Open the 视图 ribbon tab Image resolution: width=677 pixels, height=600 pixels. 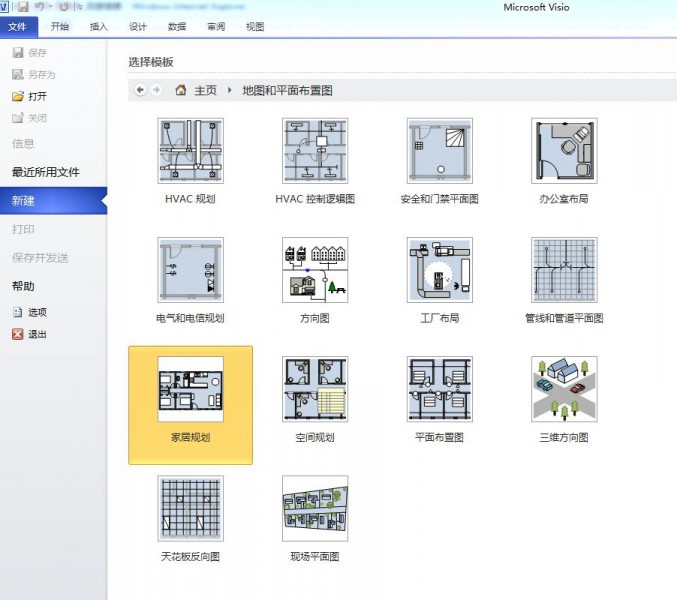pyautogui.click(x=255, y=27)
